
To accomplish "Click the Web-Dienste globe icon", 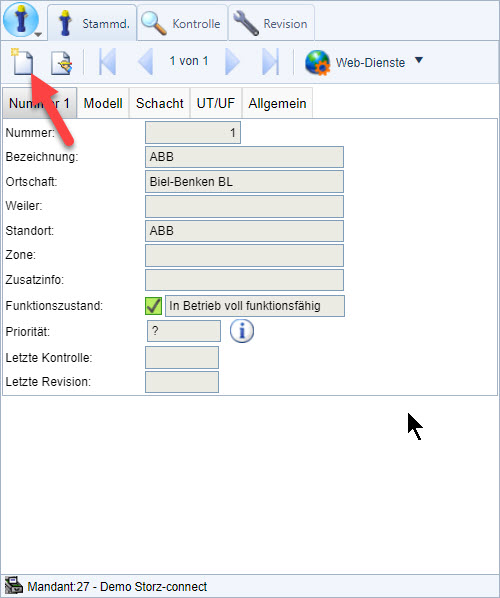I will (317, 62).
